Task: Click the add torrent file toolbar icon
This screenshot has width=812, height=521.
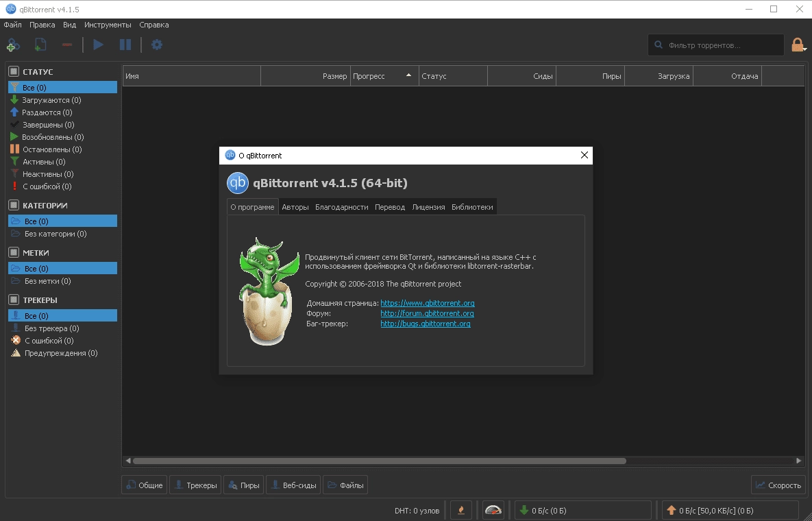Action: (40, 45)
